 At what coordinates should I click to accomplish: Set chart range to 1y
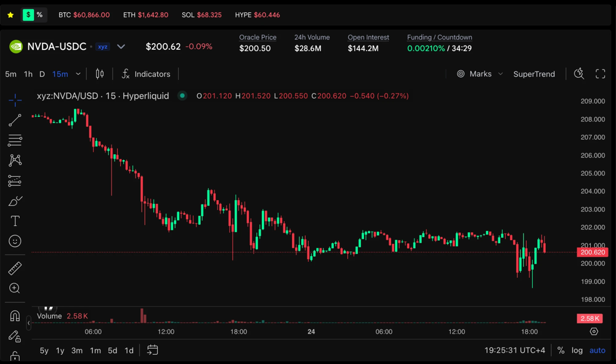tap(60, 350)
